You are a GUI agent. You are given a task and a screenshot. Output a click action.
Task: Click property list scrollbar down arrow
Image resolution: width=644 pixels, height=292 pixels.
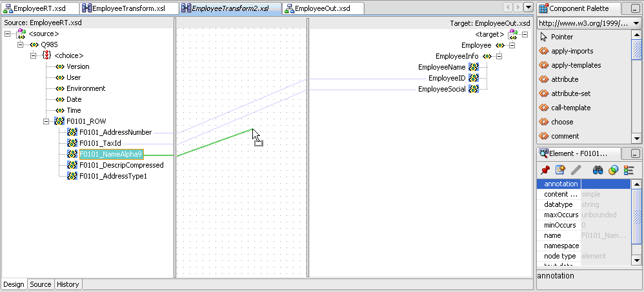[636, 260]
